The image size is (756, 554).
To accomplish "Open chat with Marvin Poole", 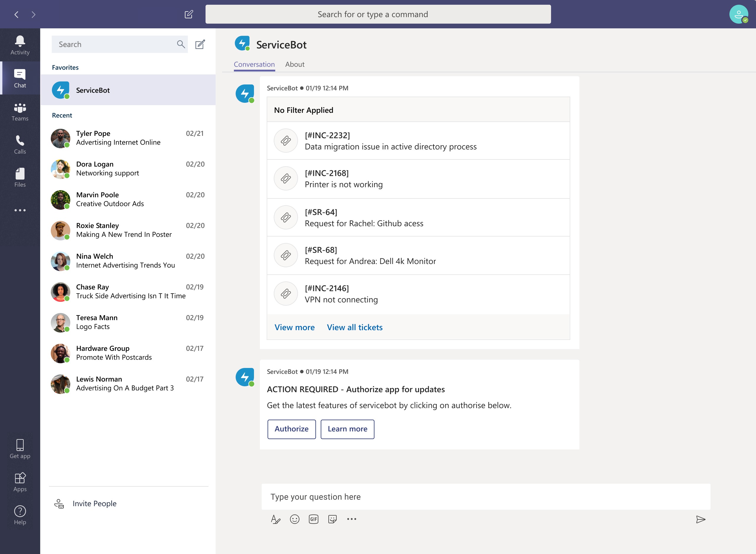I will pos(128,200).
